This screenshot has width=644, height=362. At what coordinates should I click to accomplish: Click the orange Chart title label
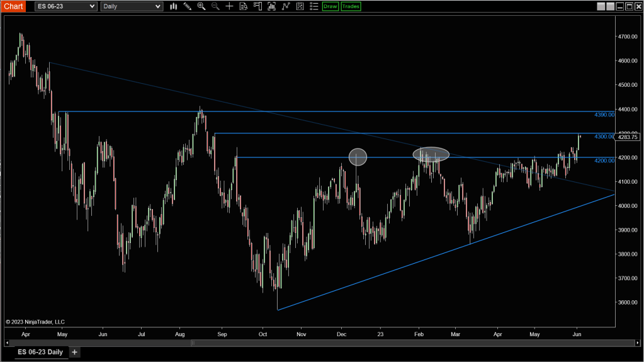pyautogui.click(x=13, y=6)
